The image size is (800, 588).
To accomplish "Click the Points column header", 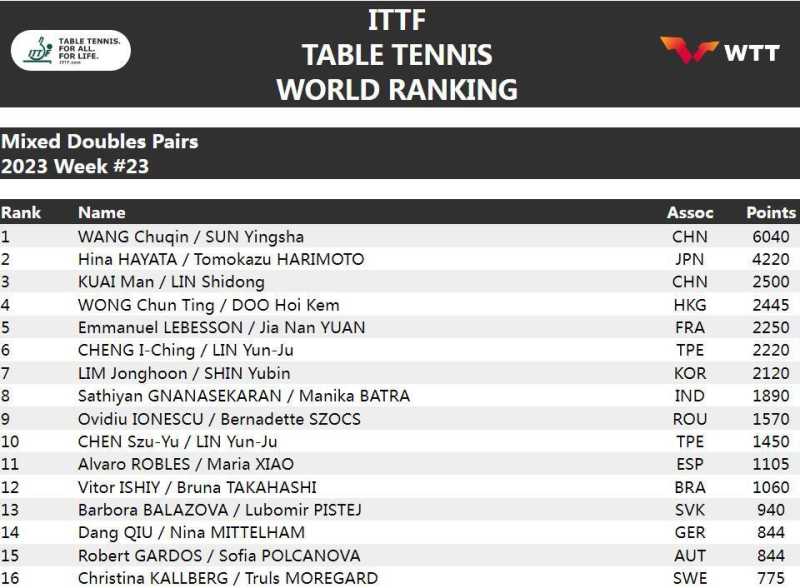I will [x=771, y=213].
